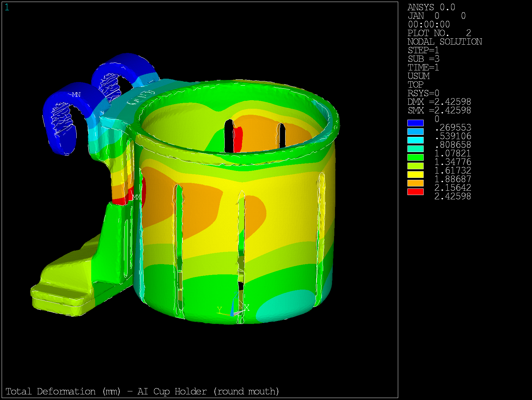Click the MN minimum marker label
532x400 pixels.
[x=76, y=95]
